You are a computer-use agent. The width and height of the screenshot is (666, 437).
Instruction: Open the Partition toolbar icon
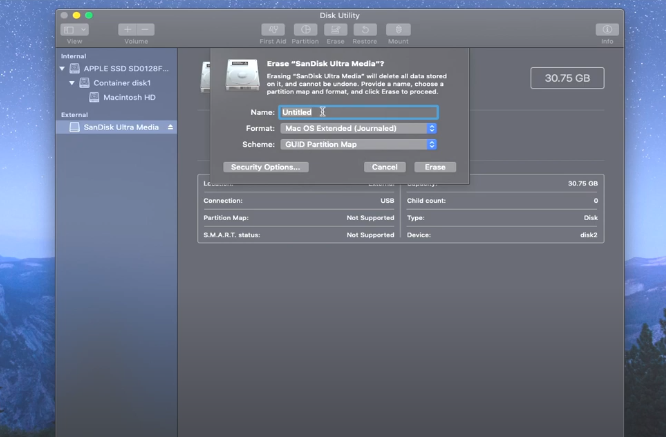point(305,30)
